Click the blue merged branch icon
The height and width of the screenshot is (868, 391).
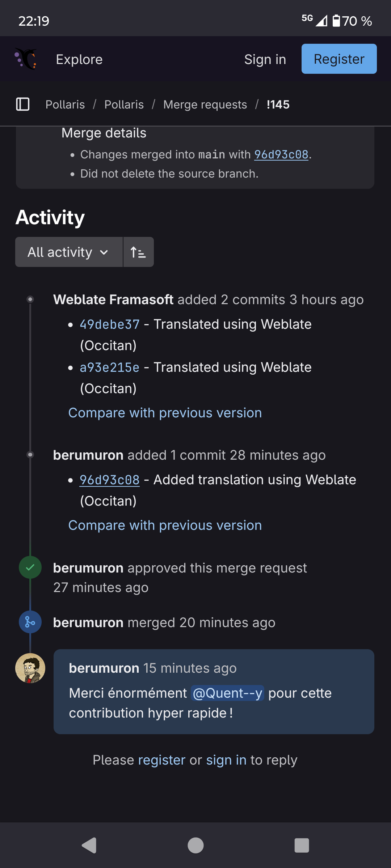[30, 622]
